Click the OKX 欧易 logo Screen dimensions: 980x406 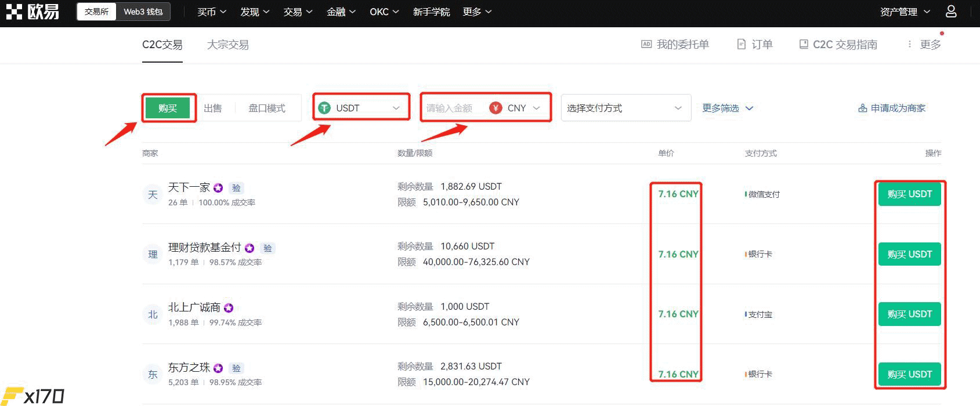click(32, 12)
